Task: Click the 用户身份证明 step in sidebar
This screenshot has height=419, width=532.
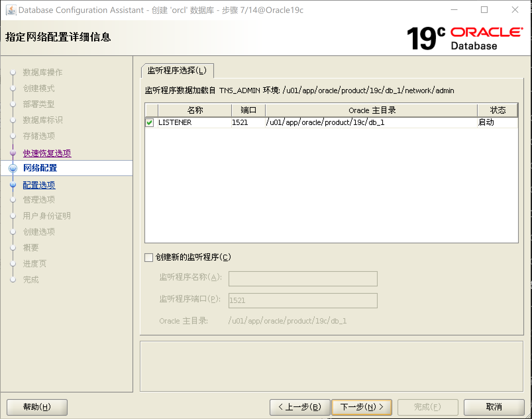Action: coord(47,216)
